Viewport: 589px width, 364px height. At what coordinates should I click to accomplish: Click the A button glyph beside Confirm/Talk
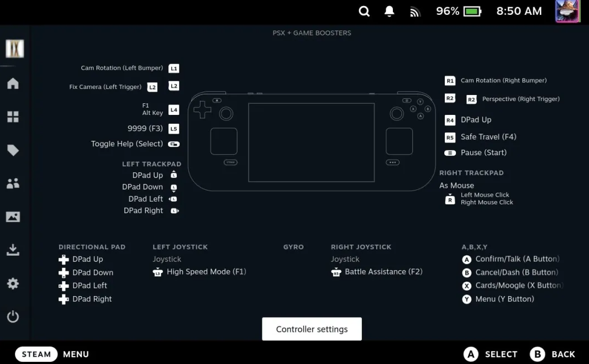466,260
